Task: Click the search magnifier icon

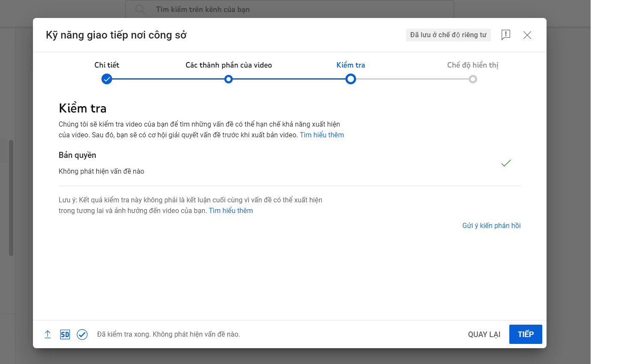Action: point(140,9)
